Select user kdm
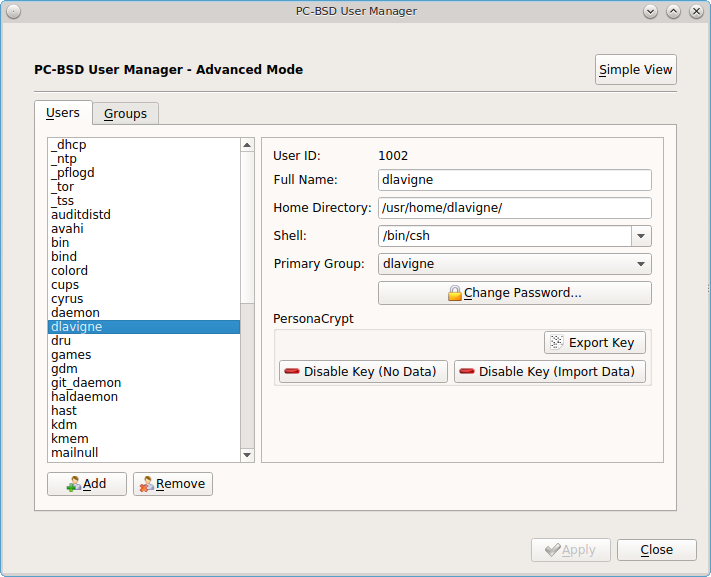 coord(144,425)
